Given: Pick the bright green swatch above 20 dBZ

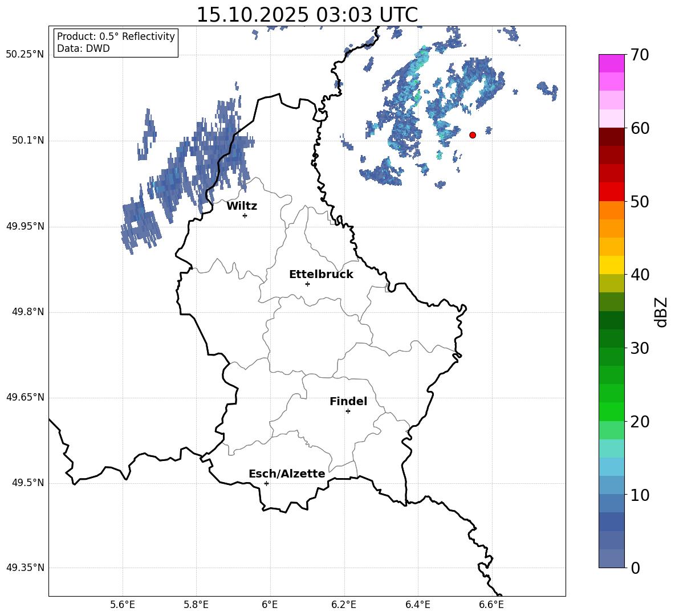Looking at the screenshot, I should [x=611, y=411].
